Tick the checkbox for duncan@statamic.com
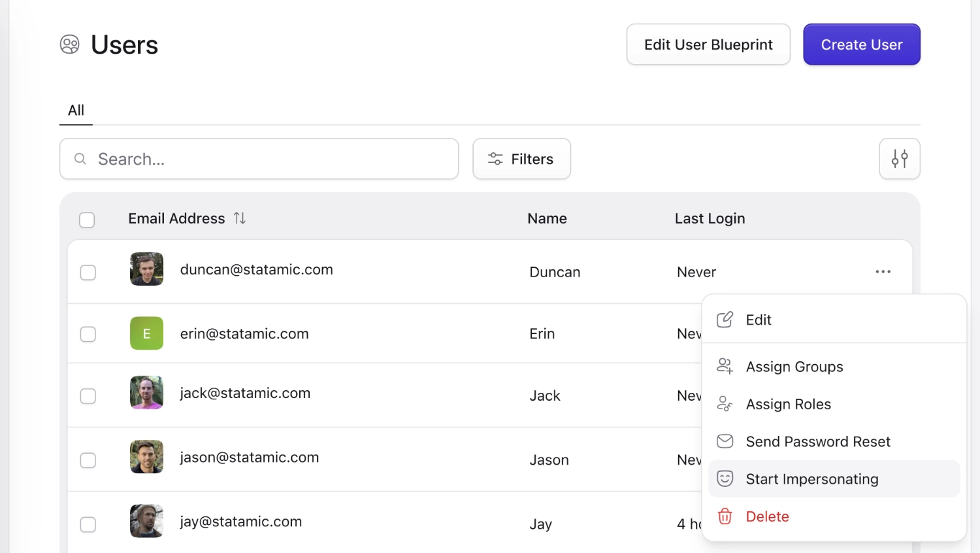 (x=88, y=272)
